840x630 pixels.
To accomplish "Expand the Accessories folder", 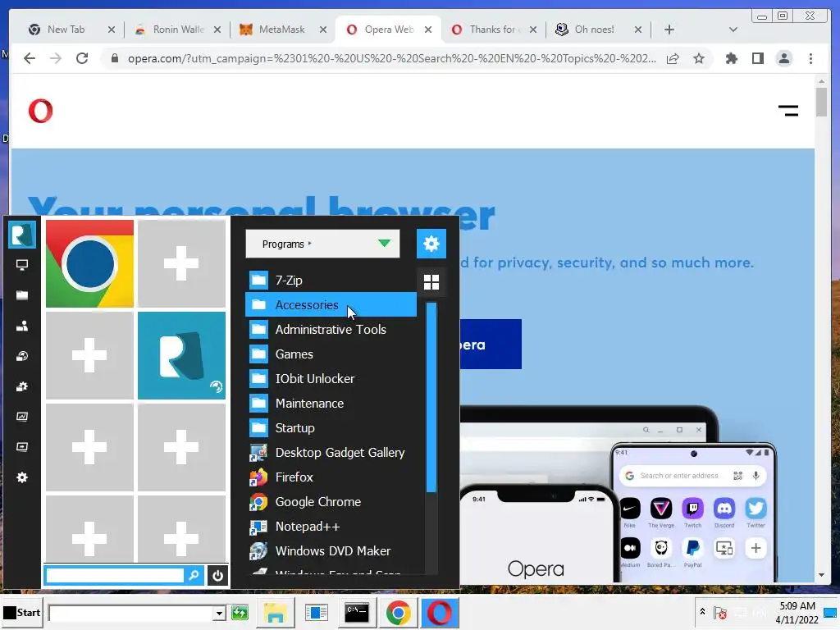I will coord(331,304).
